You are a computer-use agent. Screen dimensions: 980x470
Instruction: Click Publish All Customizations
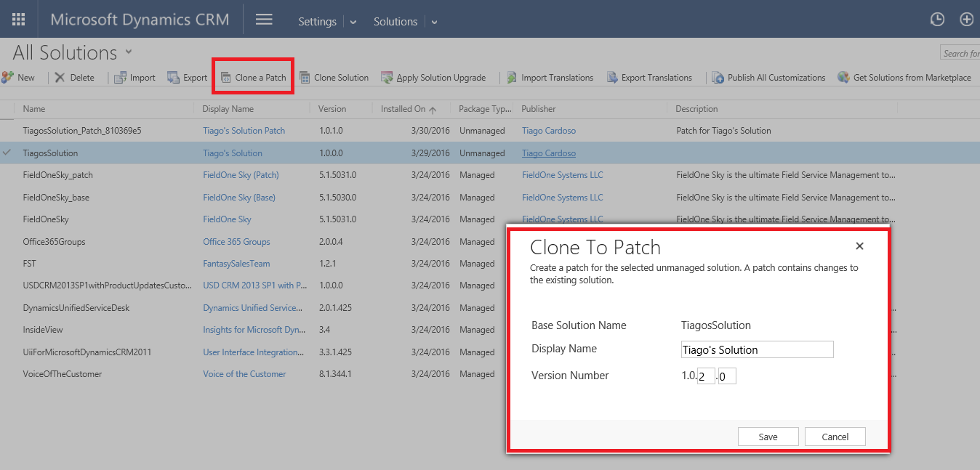pyautogui.click(x=768, y=78)
